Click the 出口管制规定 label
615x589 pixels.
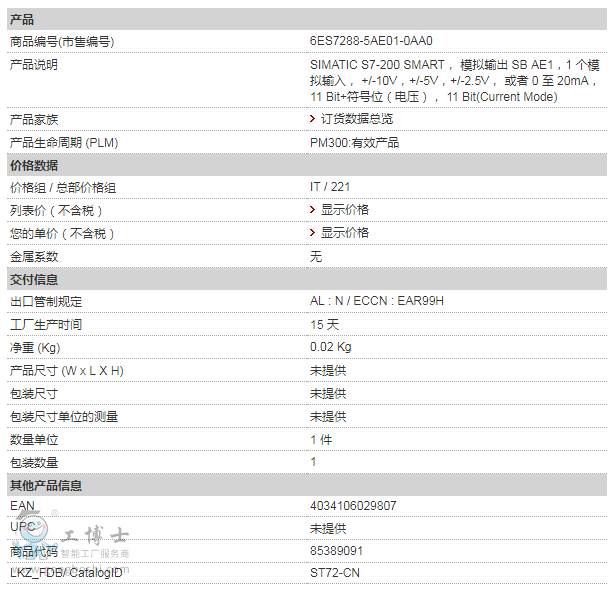point(46,302)
